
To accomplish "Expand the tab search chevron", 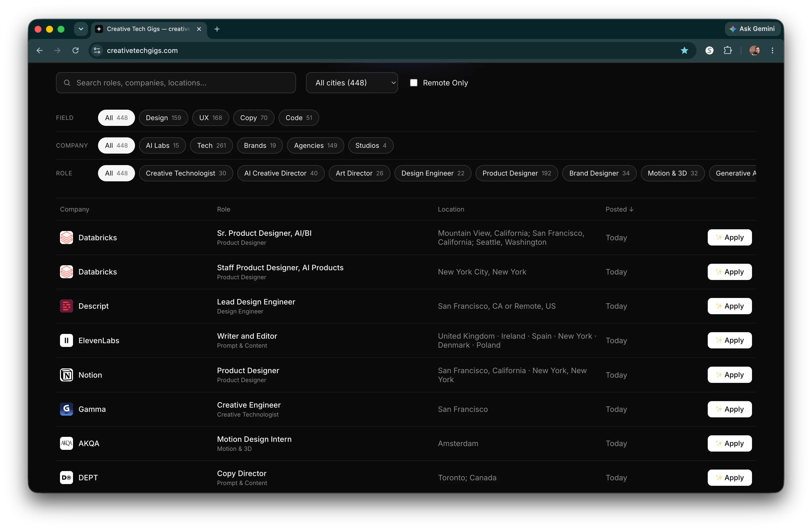I will [x=81, y=29].
